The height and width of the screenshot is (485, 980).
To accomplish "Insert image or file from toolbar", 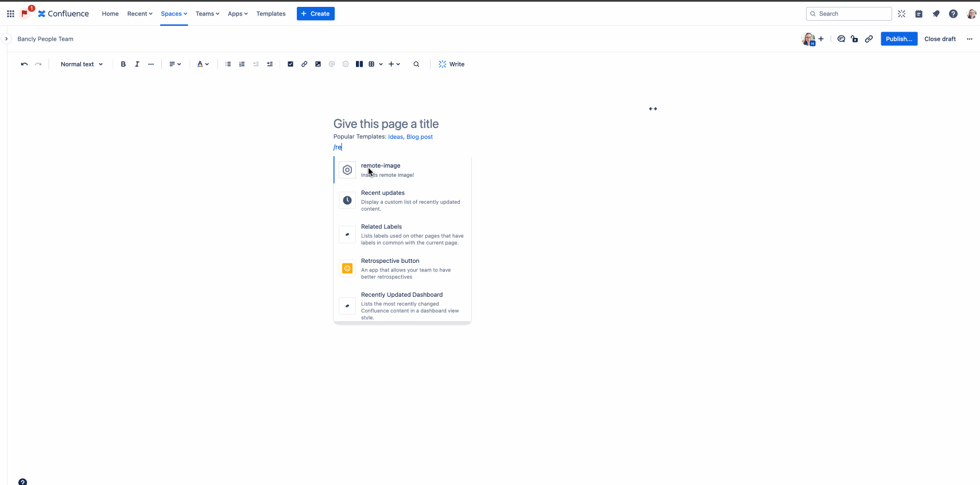I will pyautogui.click(x=318, y=64).
